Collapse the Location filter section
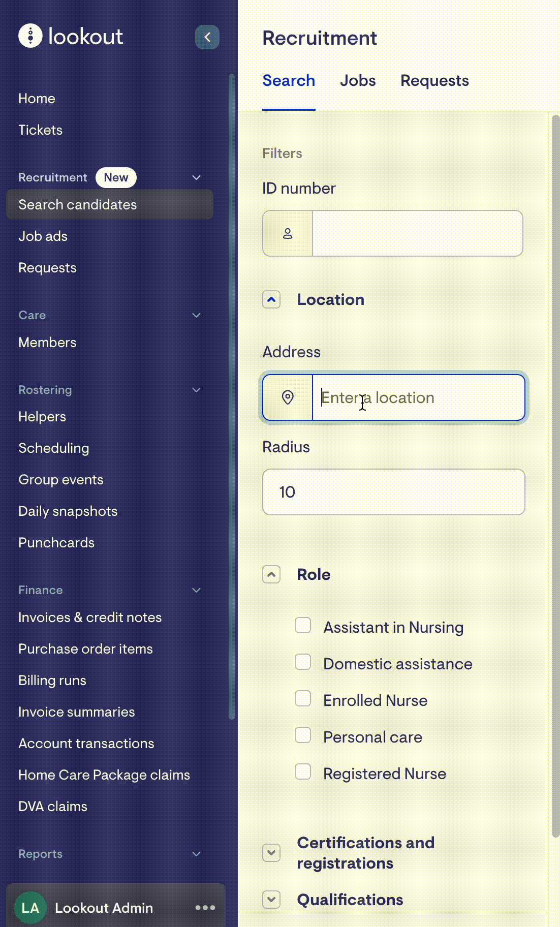560x927 pixels. (271, 300)
